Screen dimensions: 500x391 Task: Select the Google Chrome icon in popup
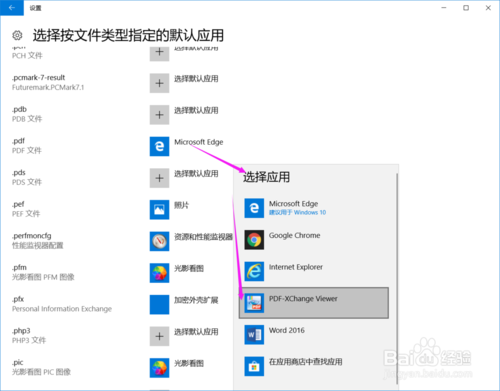(x=254, y=240)
